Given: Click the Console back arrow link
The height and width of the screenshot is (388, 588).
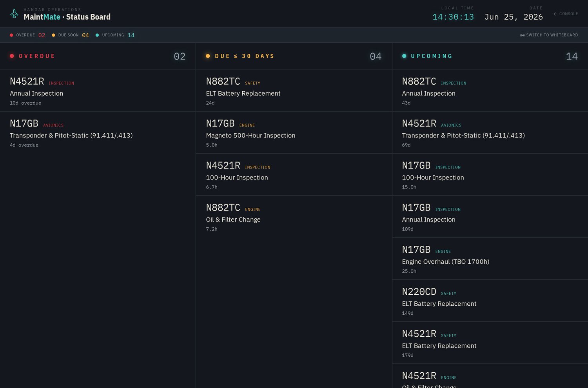Looking at the screenshot, I should coord(566,14).
